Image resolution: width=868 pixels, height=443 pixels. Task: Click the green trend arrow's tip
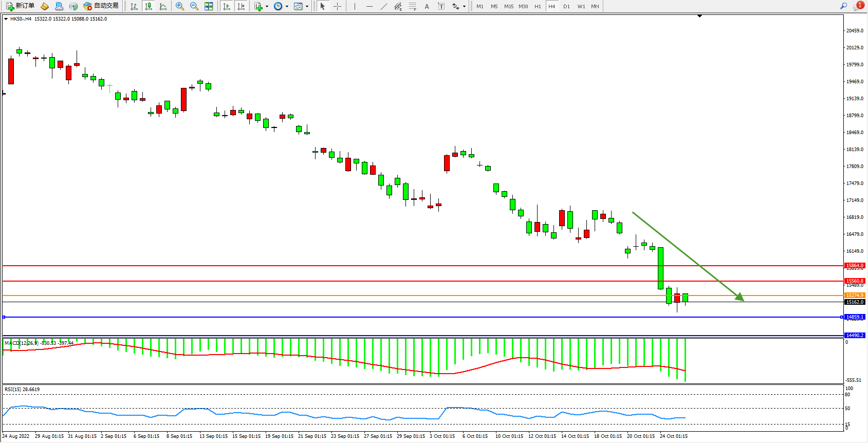pyautogui.click(x=743, y=300)
